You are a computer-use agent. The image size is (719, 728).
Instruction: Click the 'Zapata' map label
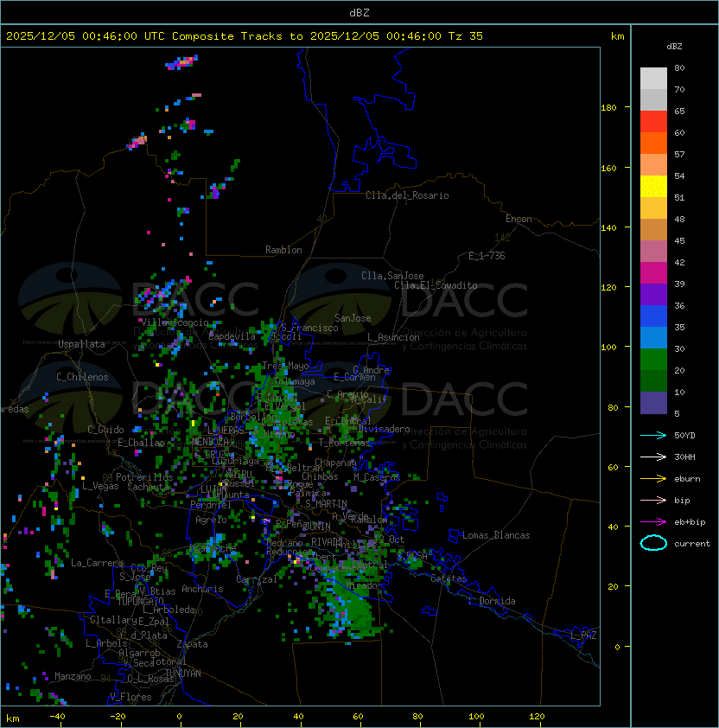[192, 644]
